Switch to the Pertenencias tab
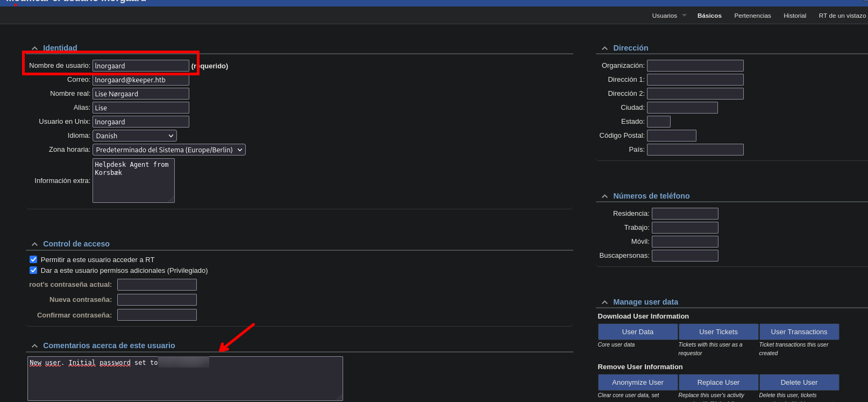This screenshot has width=868, height=402. pyautogui.click(x=752, y=16)
